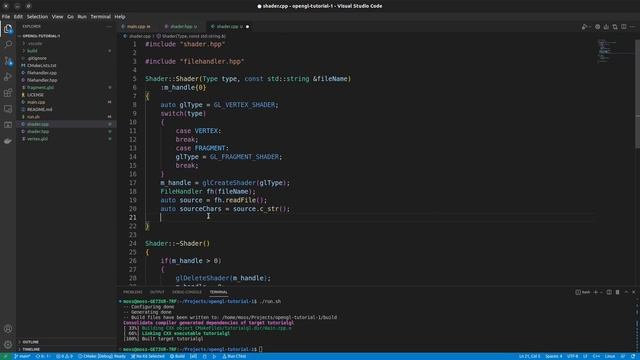Open the Go menu

tap(70, 17)
